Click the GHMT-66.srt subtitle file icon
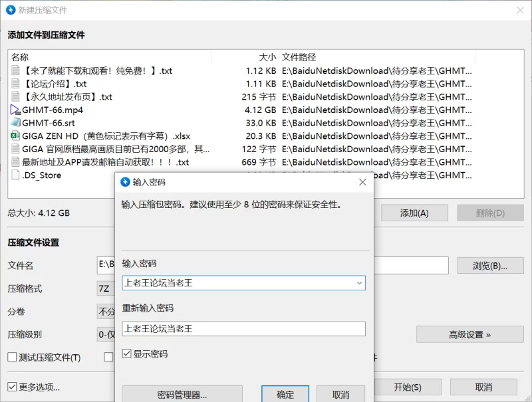The image size is (532, 402). pos(16,123)
